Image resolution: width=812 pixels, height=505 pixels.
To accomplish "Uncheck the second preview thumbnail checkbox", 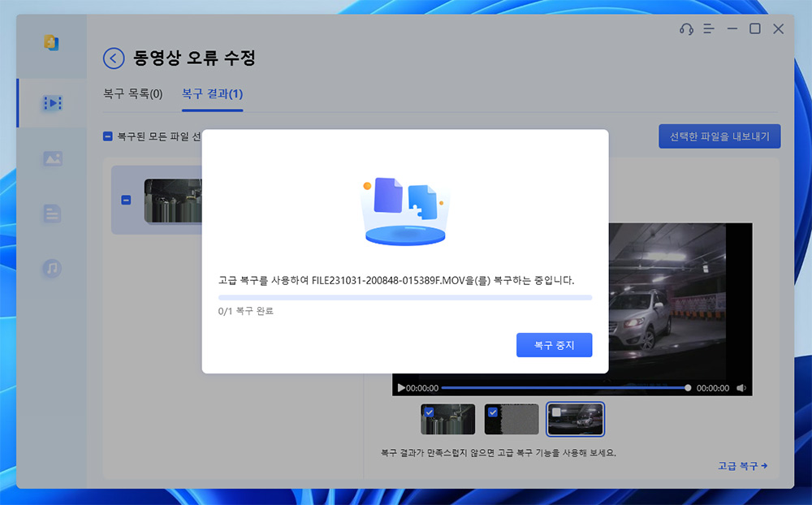I will (493, 412).
